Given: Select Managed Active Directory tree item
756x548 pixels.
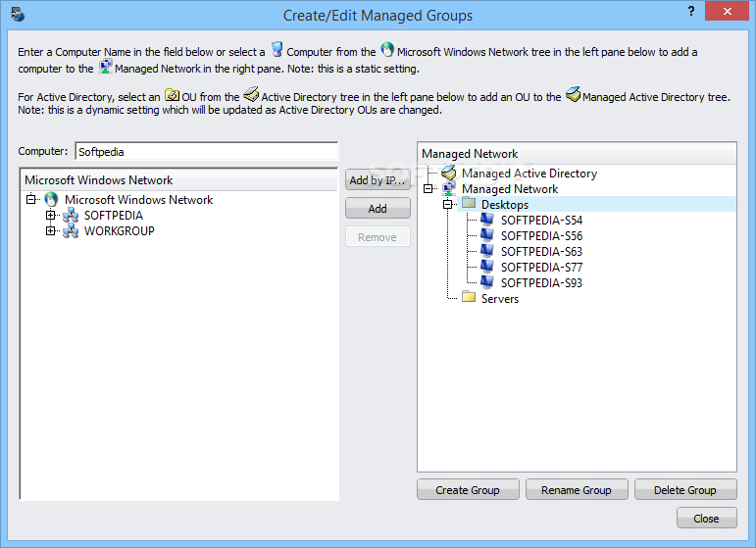Looking at the screenshot, I should (529, 174).
